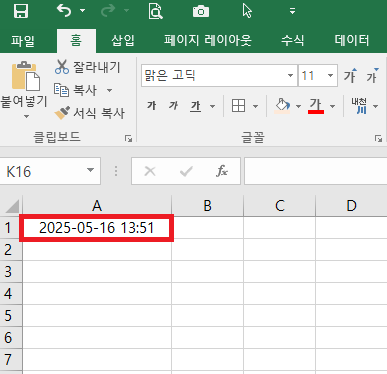Click the Redo arrow icon

point(108,11)
